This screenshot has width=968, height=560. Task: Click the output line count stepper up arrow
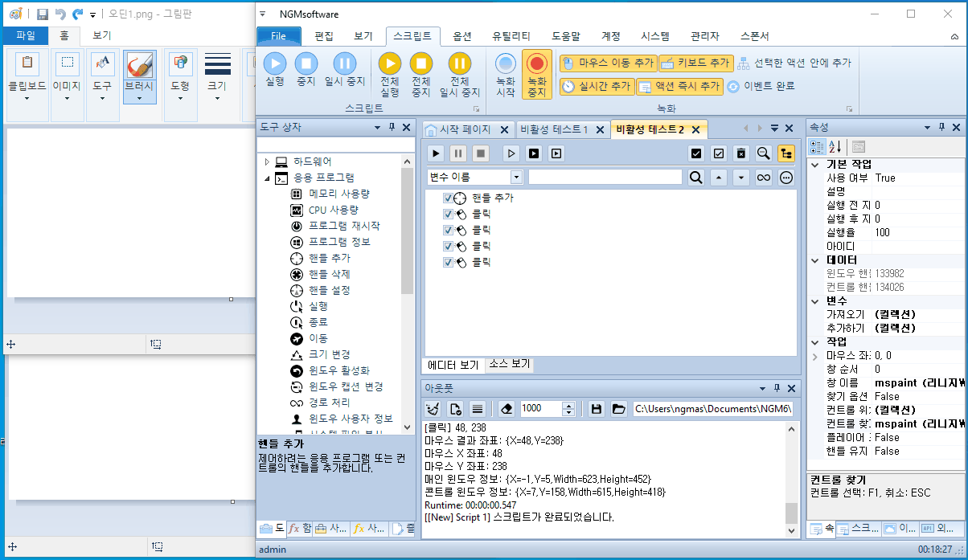coord(569,405)
